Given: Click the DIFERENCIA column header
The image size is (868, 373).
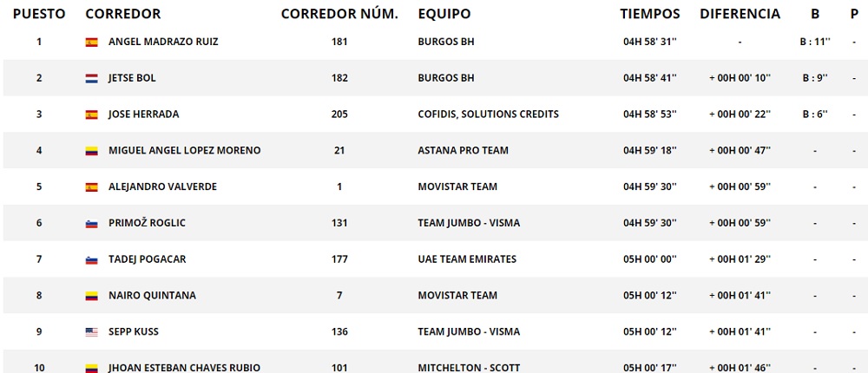Looking at the screenshot, I should click(x=740, y=14).
